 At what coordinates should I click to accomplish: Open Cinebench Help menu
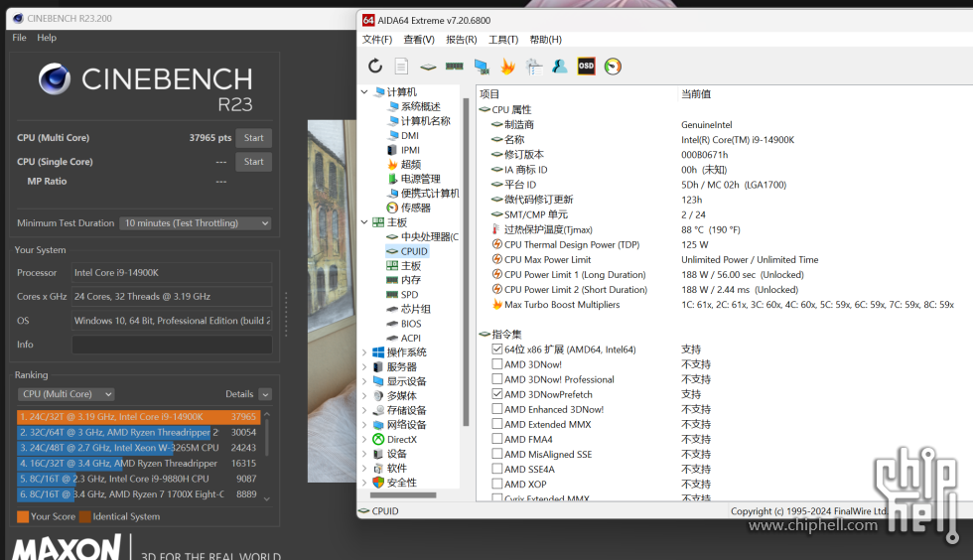point(47,38)
